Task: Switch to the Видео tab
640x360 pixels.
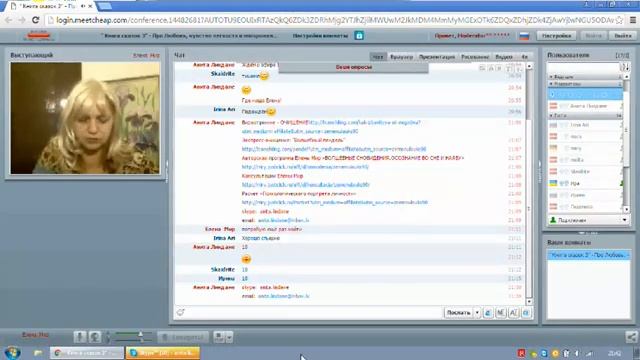Action: coord(504,57)
